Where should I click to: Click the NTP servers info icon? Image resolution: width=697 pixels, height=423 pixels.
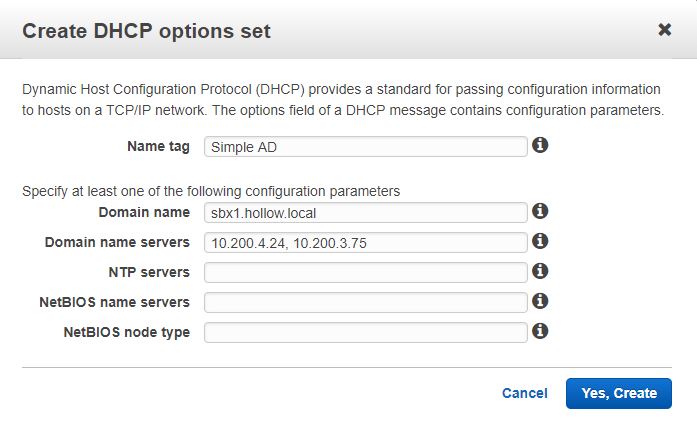click(540, 271)
